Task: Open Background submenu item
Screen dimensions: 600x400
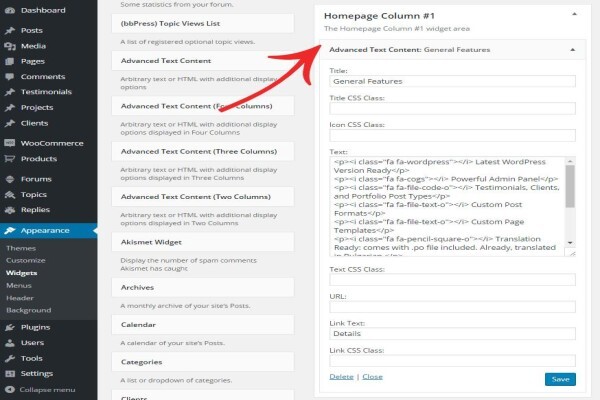Action: tap(29, 310)
